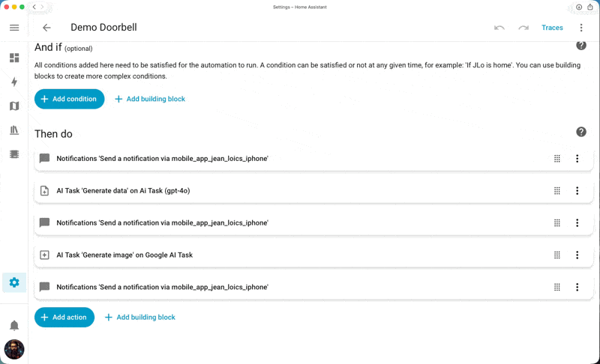The height and width of the screenshot is (364, 600).
Task: Open Settings gear in the sidebar
Action: tap(14, 282)
